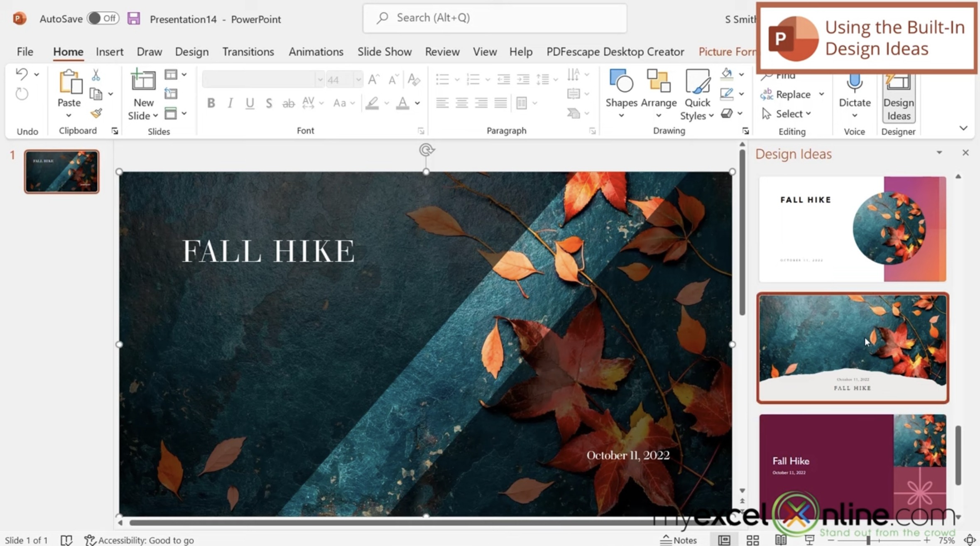Click the Quick Styles icon

click(x=697, y=81)
